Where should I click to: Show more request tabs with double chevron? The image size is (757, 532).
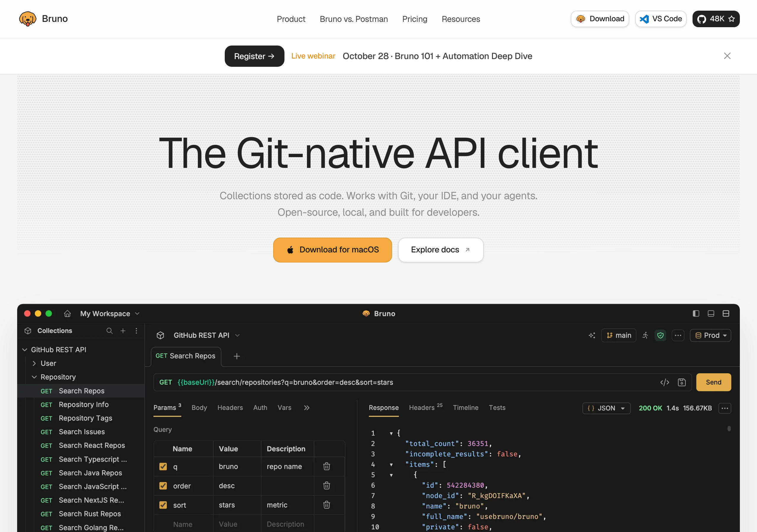(306, 408)
